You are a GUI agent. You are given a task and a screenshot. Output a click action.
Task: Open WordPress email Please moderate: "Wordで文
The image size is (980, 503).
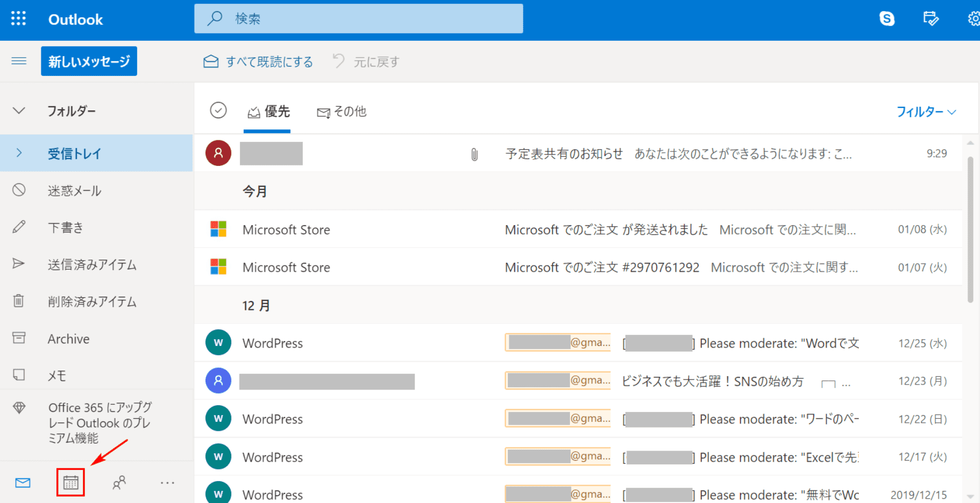578,343
